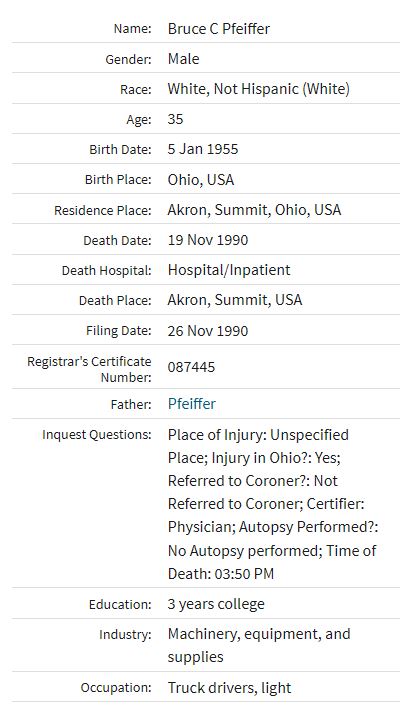
Task: Click certificate number 087445
Action: pos(192,367)
